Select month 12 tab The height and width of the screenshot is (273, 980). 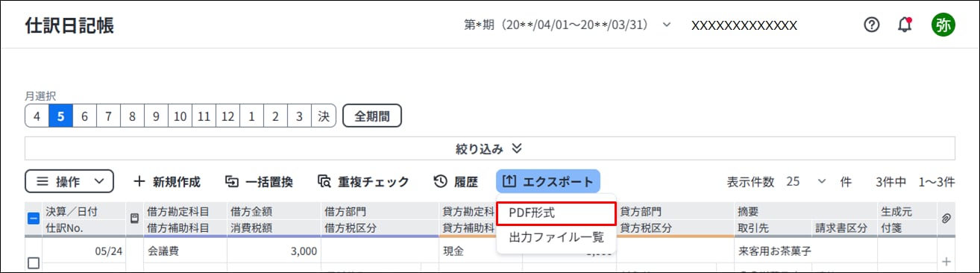point(227,116)
